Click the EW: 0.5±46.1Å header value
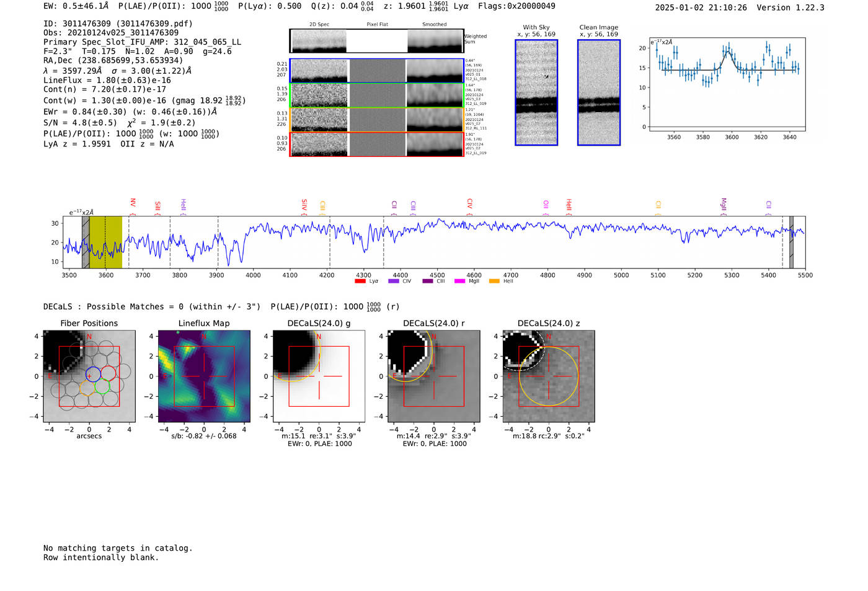 76,6
